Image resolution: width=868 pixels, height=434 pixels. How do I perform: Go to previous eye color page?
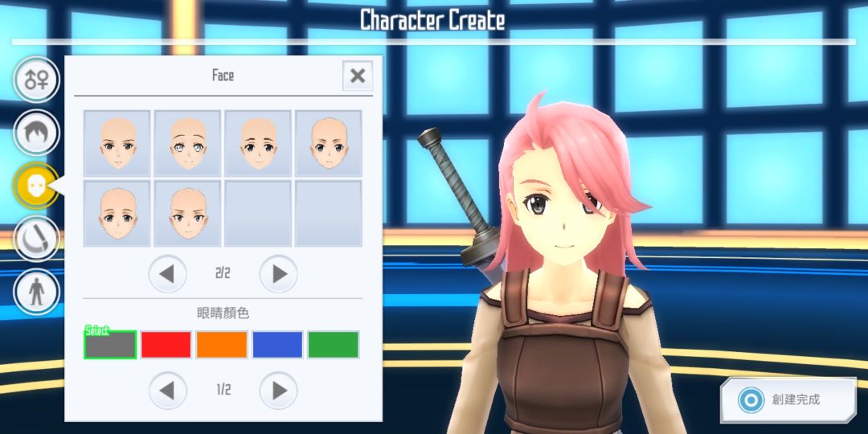[168, 391]
